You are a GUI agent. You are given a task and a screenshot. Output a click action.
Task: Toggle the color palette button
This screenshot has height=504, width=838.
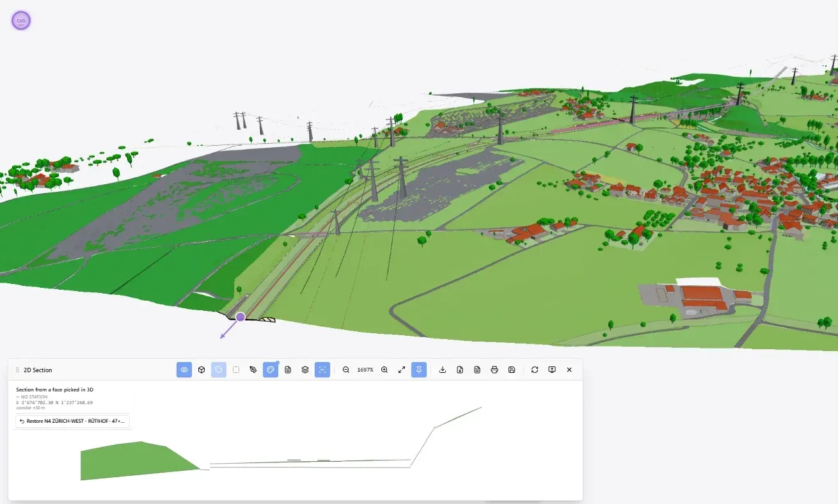click(271, 370)
